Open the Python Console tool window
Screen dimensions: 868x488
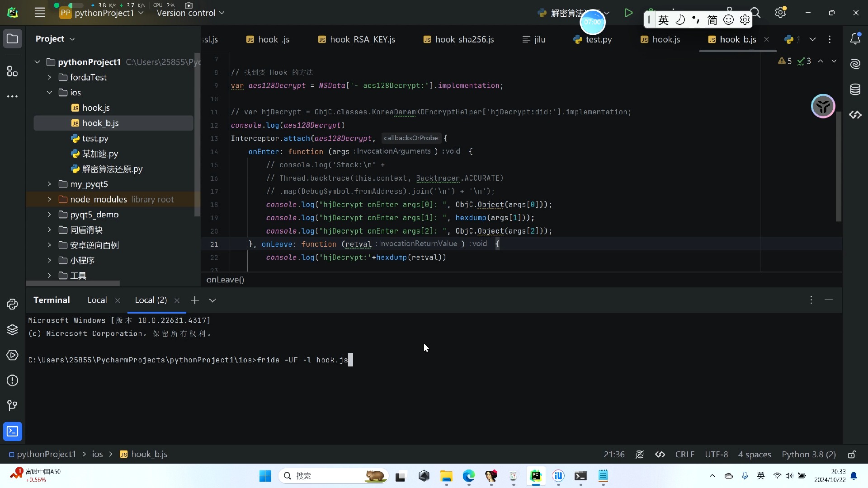(12, 304)
